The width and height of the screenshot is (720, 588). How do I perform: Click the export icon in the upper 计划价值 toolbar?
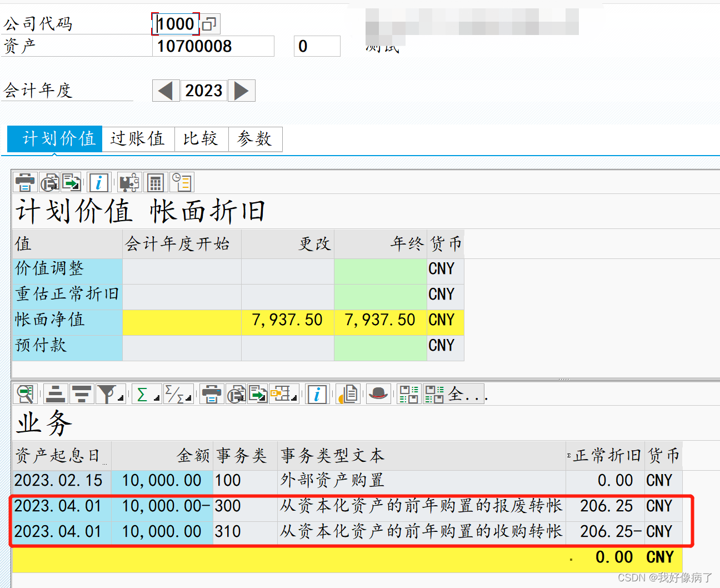point(71,182)
